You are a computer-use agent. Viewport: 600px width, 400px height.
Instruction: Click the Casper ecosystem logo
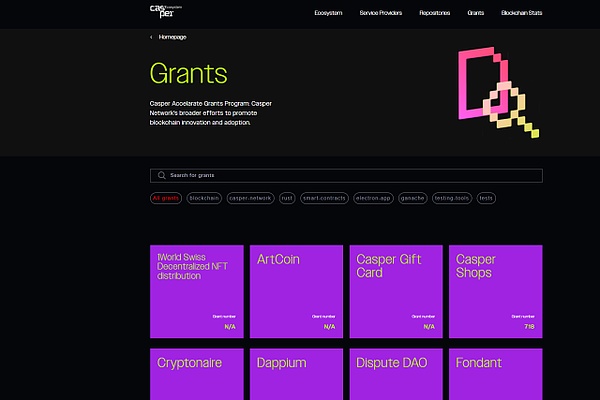coord(164,13)
